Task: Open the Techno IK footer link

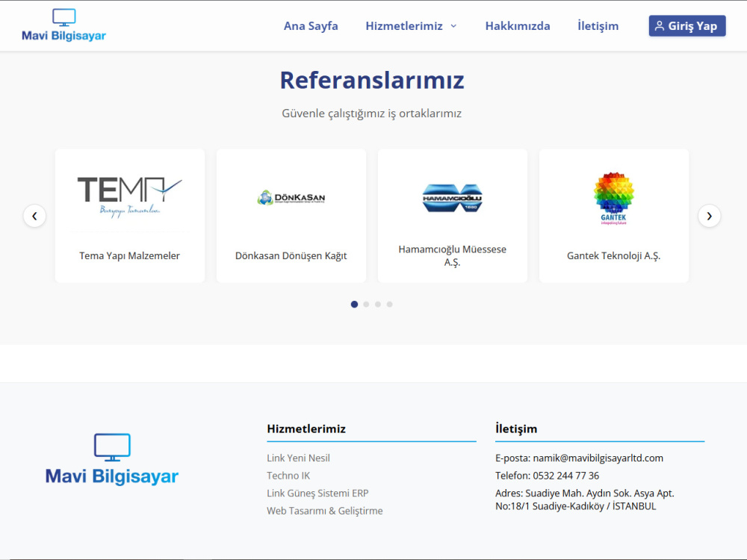Action: [288, 476]
